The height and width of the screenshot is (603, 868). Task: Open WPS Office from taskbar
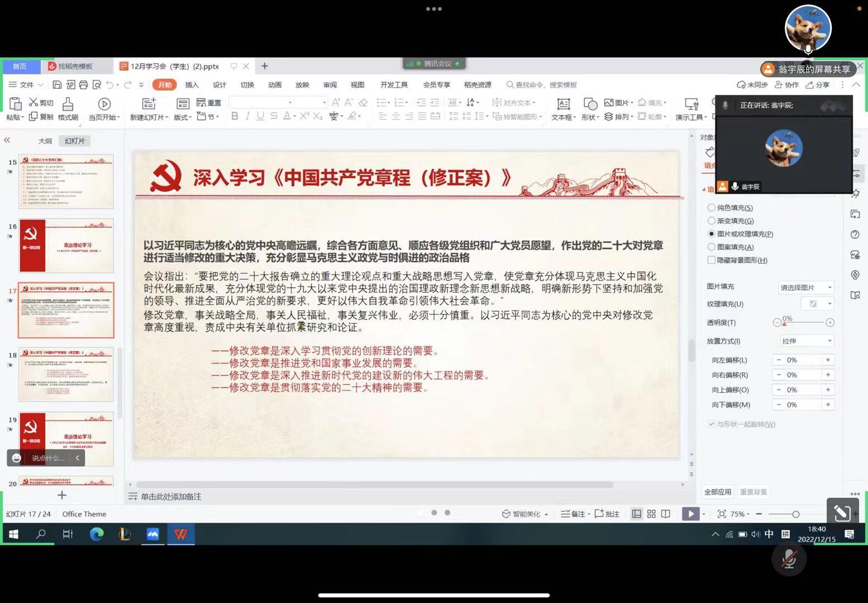[x=180, y=534]
